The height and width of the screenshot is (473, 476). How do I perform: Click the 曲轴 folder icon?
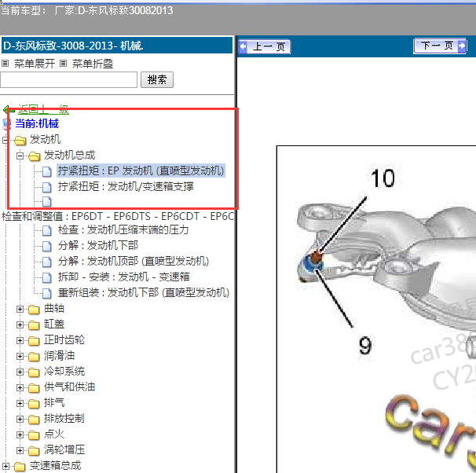[x=34, y=310]
